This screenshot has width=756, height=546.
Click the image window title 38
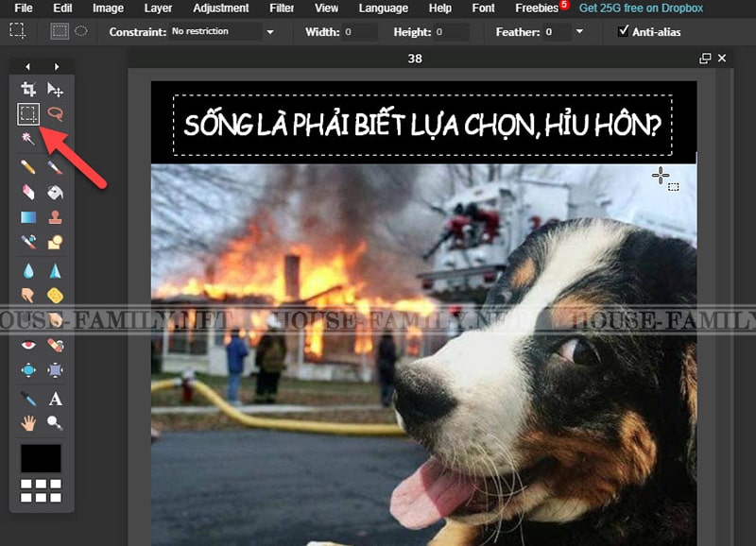[415, 59]
